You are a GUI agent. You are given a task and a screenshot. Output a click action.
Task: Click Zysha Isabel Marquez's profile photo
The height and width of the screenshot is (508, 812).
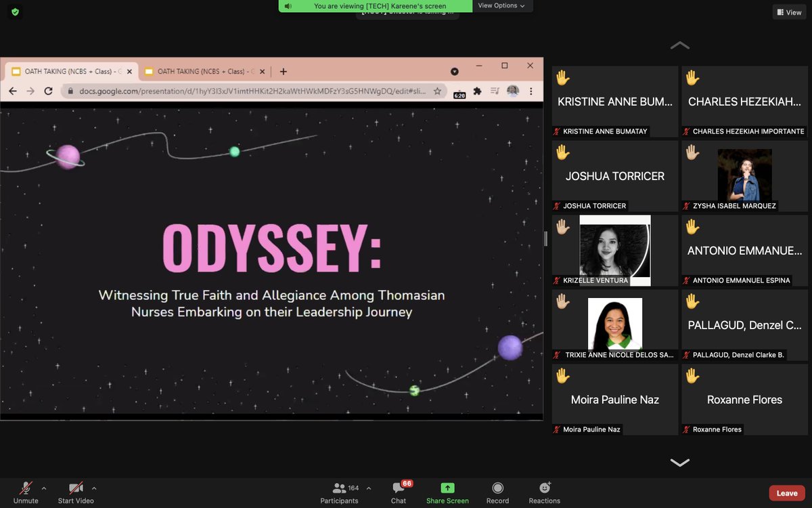[x=745, y=175]
